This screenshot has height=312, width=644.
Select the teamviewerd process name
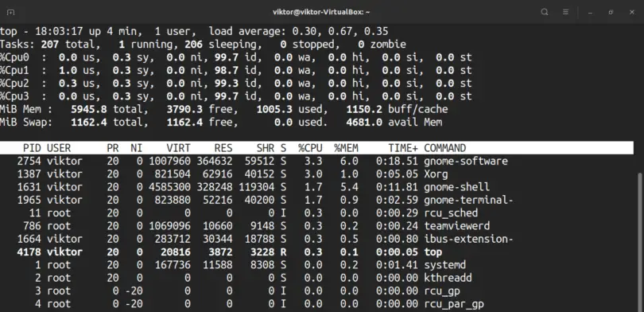(x=456, y=226)
